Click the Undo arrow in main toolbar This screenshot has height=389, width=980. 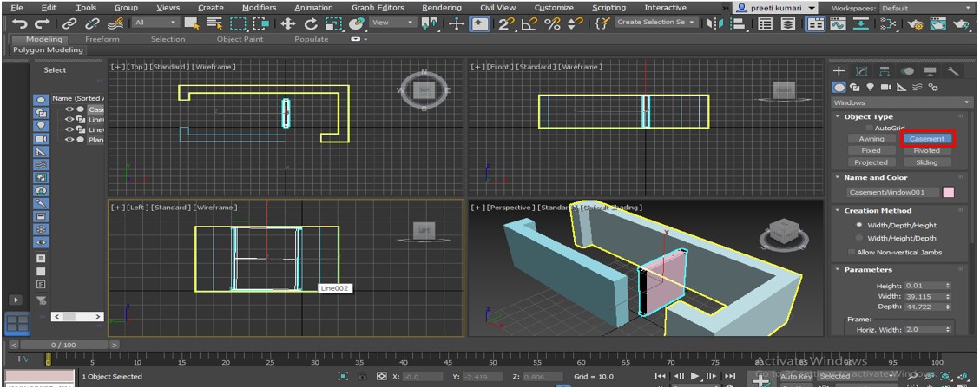coord(18,23)
